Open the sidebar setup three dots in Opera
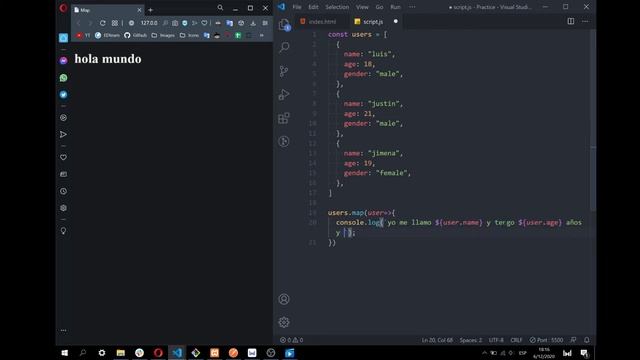Screen dimensions: 640x360 click(x=63, y=331)
